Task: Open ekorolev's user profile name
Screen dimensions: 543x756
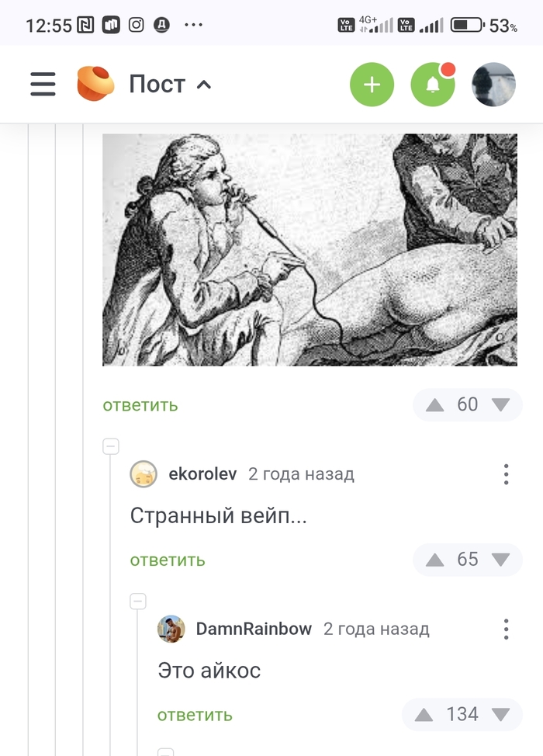Action: (202, 474)
